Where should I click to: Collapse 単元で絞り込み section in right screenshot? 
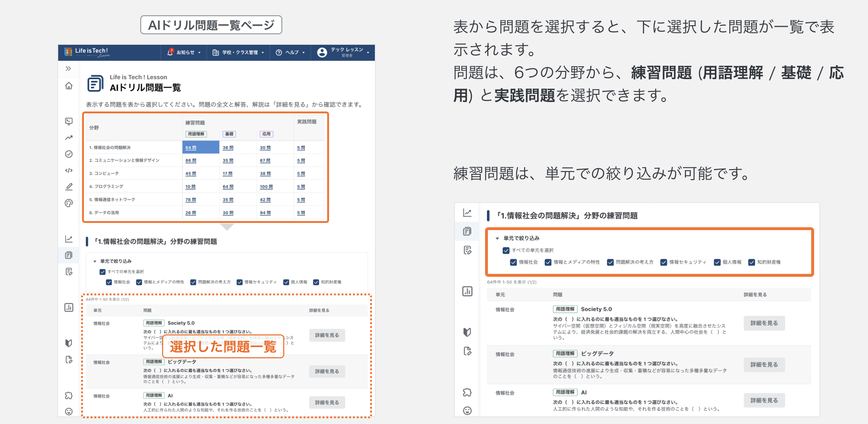(517, 238)
